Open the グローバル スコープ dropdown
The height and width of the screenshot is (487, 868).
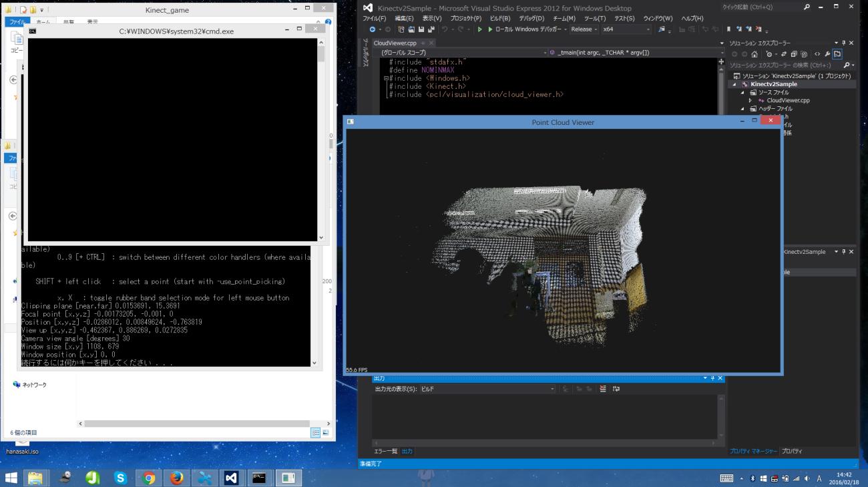click(462, 52)
